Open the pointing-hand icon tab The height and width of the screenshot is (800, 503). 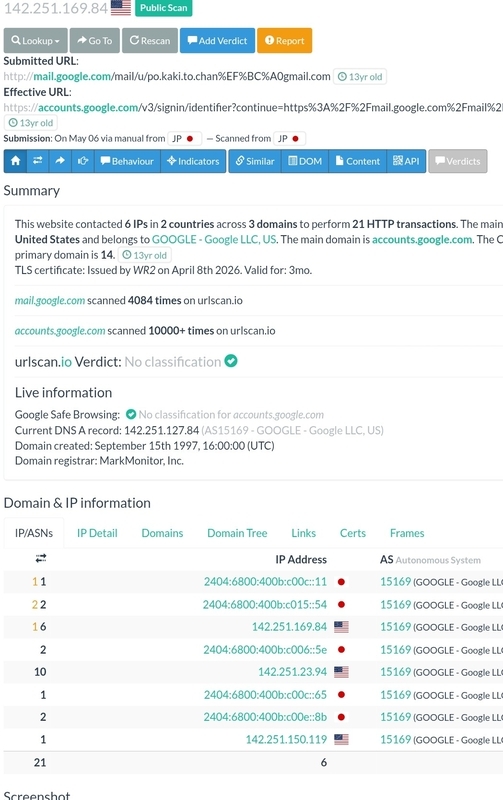point(83,161)
